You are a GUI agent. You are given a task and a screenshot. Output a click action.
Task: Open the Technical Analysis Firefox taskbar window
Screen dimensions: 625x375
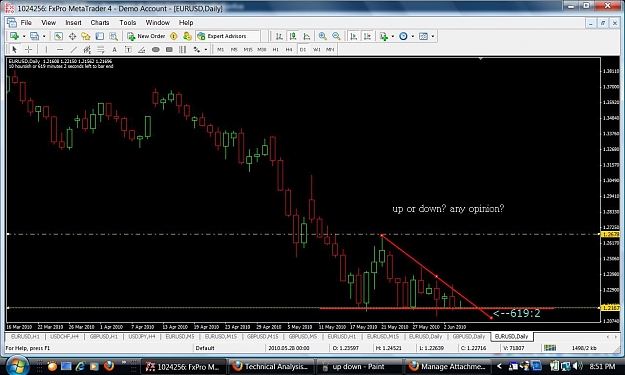(272, 367)
